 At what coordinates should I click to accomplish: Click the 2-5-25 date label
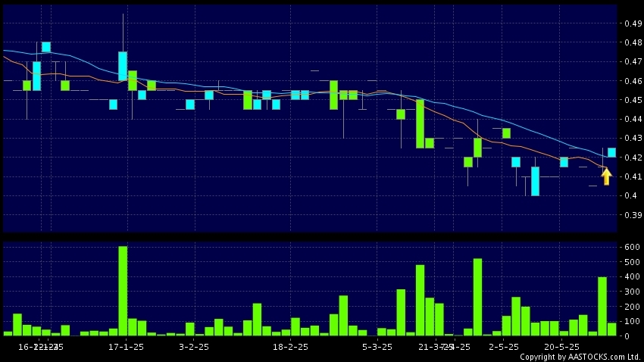pos(504,347)
